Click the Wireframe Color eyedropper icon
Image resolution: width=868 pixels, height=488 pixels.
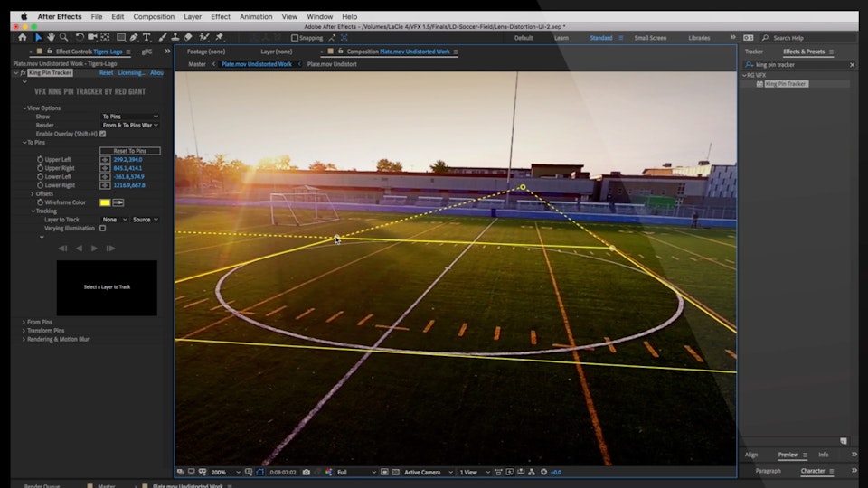118,202
